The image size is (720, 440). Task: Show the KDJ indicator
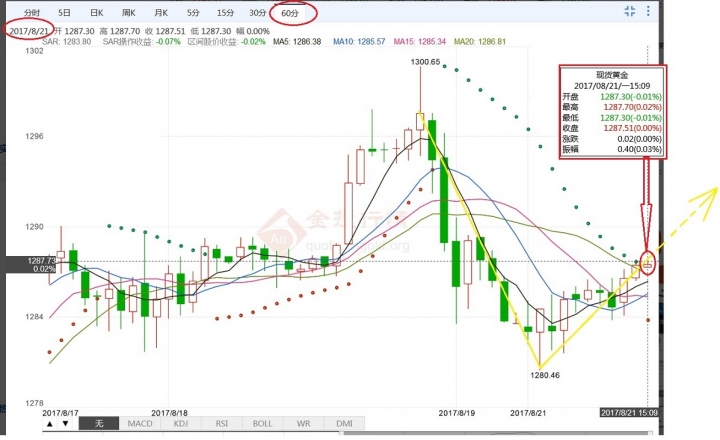click(180, 423)
